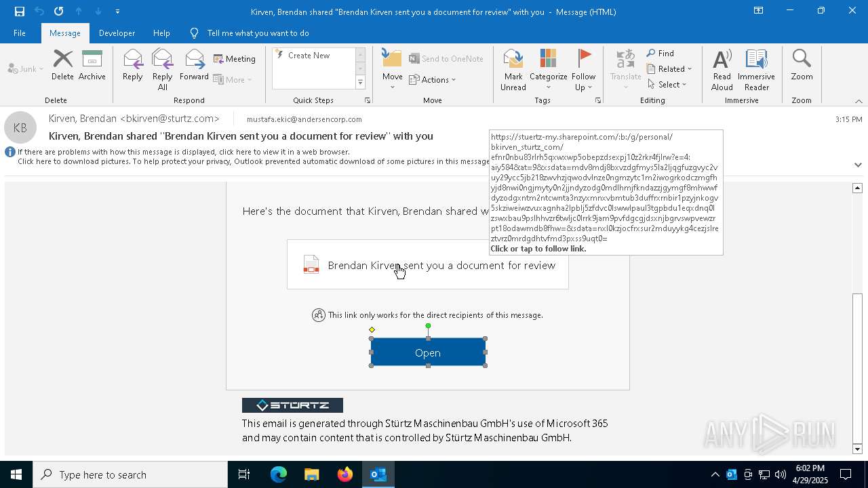This screenshot has height=488, width=868.
Task: Open the Actions dropdown menu
Action: pyautogui.click(x=433, y=79)
